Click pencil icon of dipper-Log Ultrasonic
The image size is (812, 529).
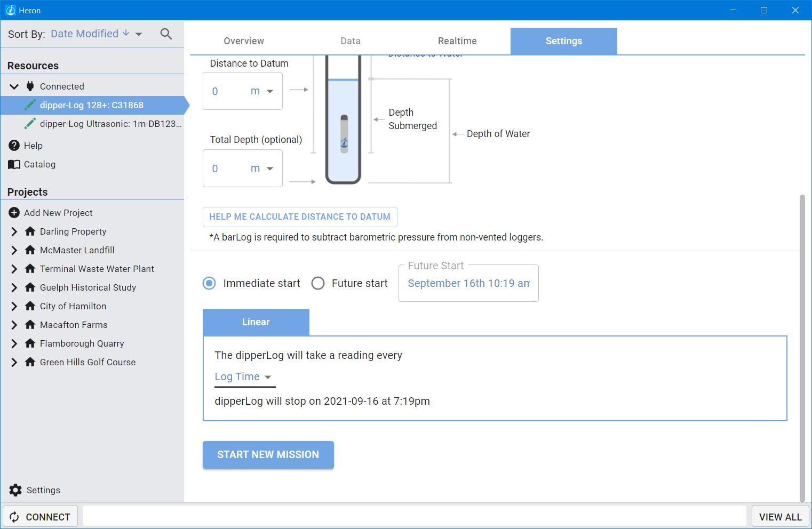point(30,124)
